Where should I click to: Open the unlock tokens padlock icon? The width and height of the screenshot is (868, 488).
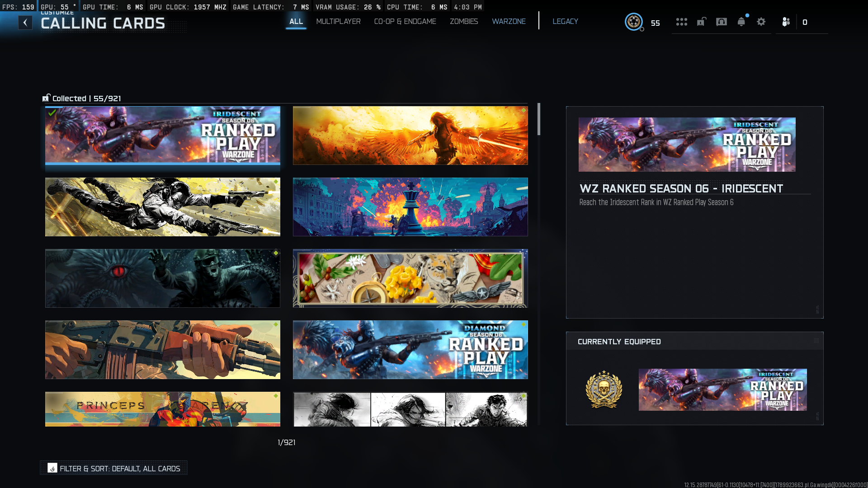pyautogui.click(x=702, y=22)
